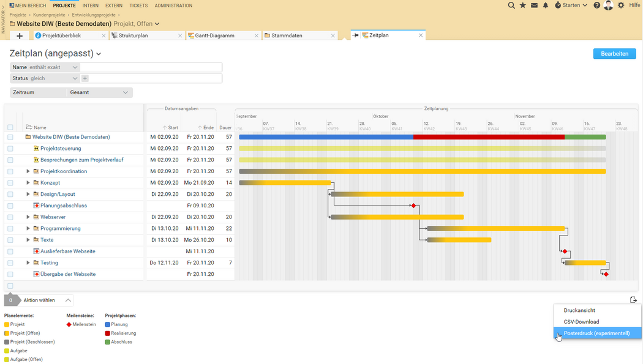Viewport: 643px width, 364px height.
Task: Click the red Realisierung phase bar segment
Action: coord(488,137)
